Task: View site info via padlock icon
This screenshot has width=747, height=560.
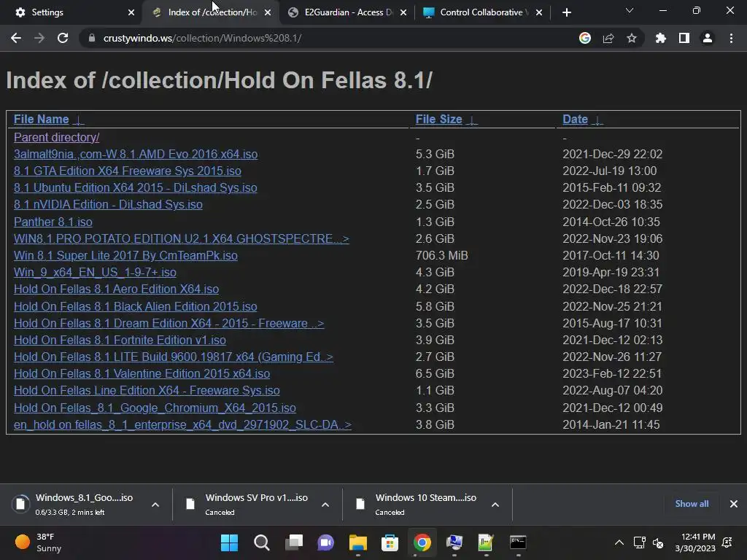Action: click(91, 38)
